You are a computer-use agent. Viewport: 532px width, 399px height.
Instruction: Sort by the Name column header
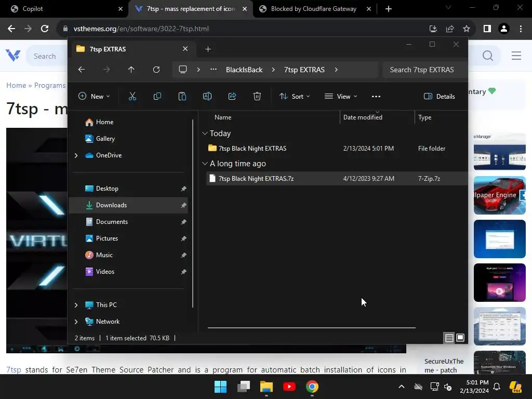(x=222, y=117)
